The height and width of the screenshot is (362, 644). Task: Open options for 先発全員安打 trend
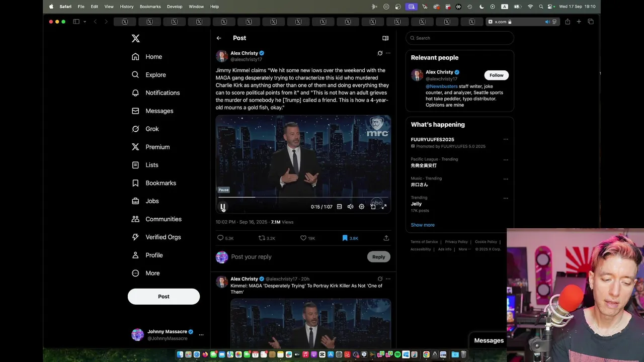506,160
